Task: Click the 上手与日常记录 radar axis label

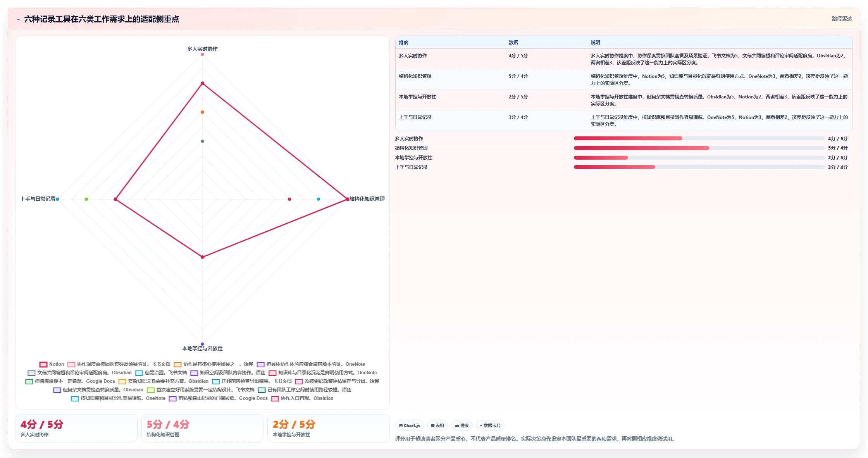Action: [38, 199]
